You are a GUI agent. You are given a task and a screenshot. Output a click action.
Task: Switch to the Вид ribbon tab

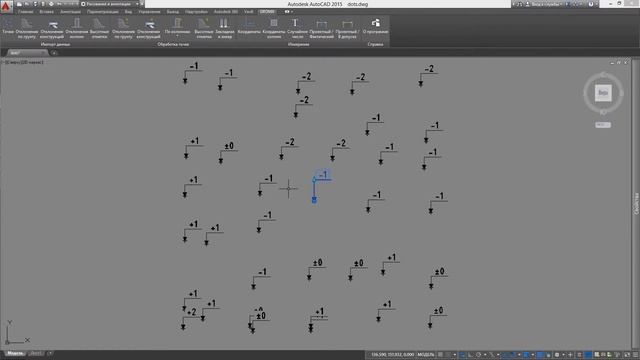[x=128, y=11]
